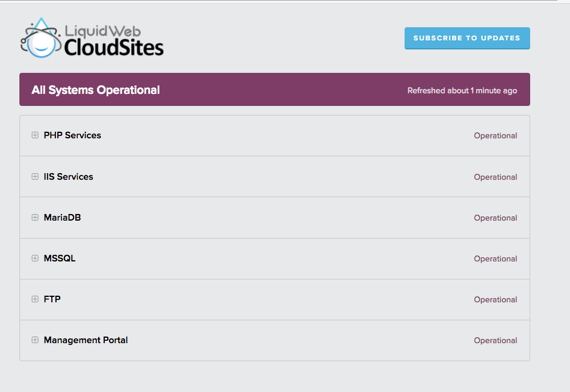Image resolution: width=570 pixels, height=392 pixels.
Task: Expand the IIS Services group
Action: pos(35,176)
